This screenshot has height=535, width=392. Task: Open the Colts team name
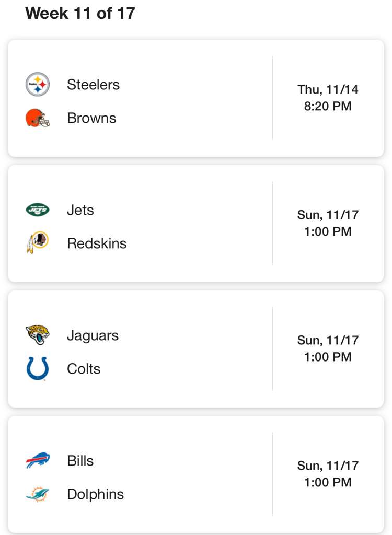point(84,369)
